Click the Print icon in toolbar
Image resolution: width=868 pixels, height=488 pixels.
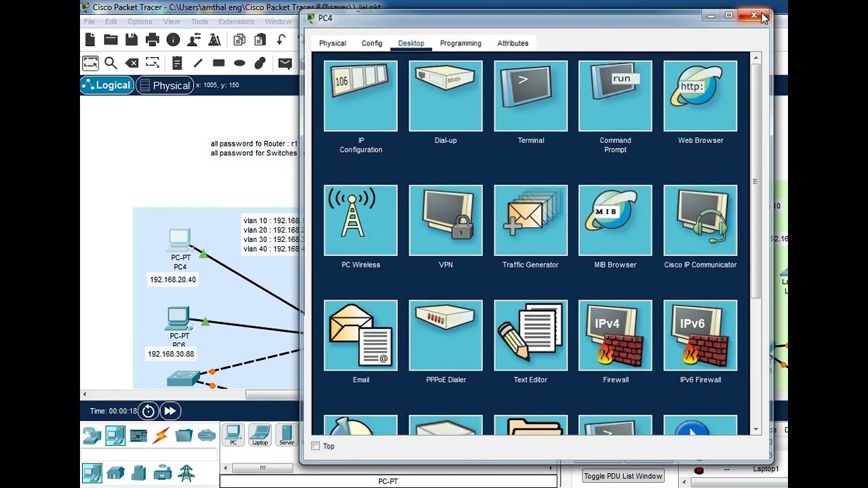coord(153,40)
